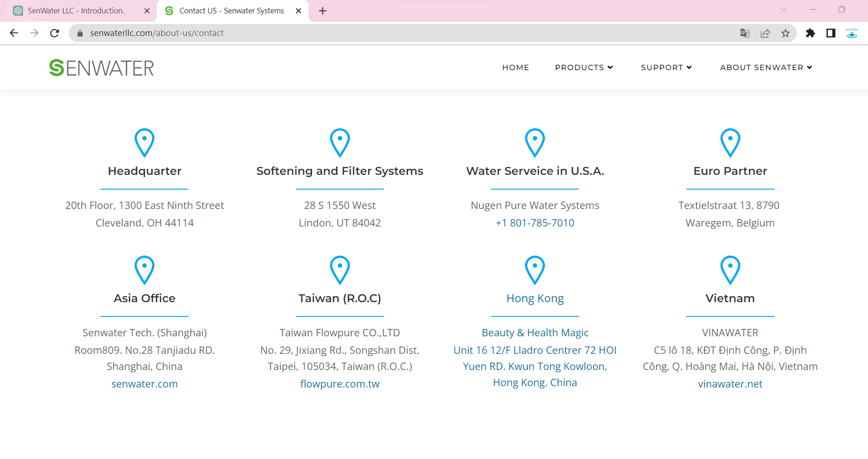The width and height of the screenshot is (868, 459).
Task: Click the Hong Kong location pin icon
Action: (x=535, y=270)
